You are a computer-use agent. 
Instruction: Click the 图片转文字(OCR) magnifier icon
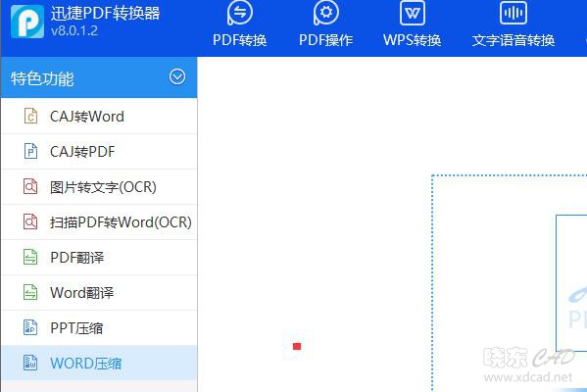(30, 186)
